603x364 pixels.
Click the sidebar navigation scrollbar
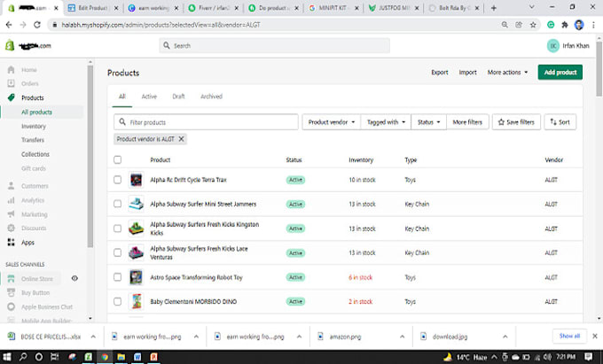[90, 157]
